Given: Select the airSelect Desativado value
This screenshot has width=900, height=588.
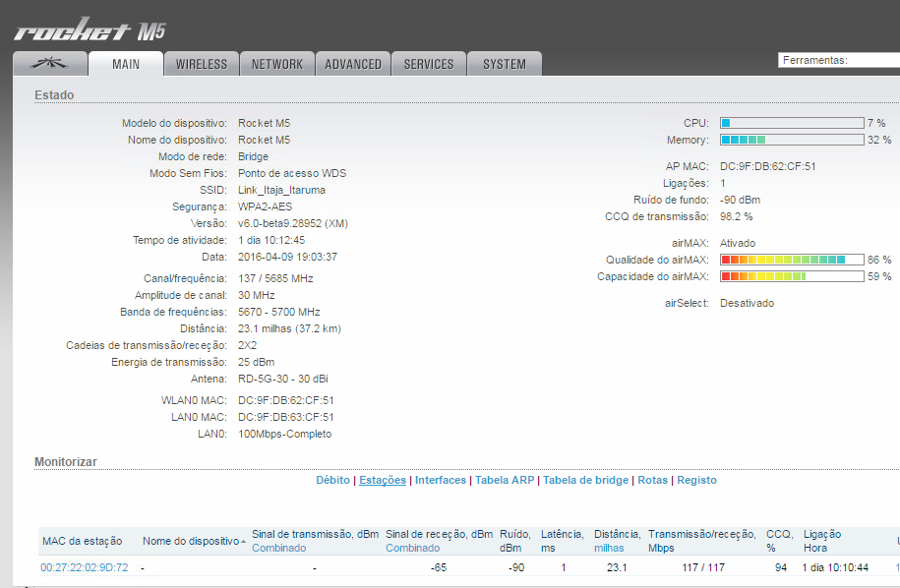Looking at the screenshot, I should pyautogui.click(x=747, y=303).
